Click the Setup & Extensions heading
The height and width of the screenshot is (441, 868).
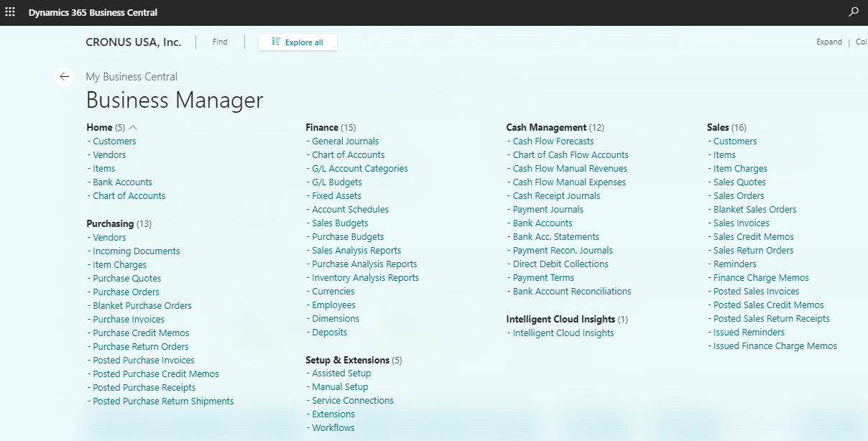(347, 361)
